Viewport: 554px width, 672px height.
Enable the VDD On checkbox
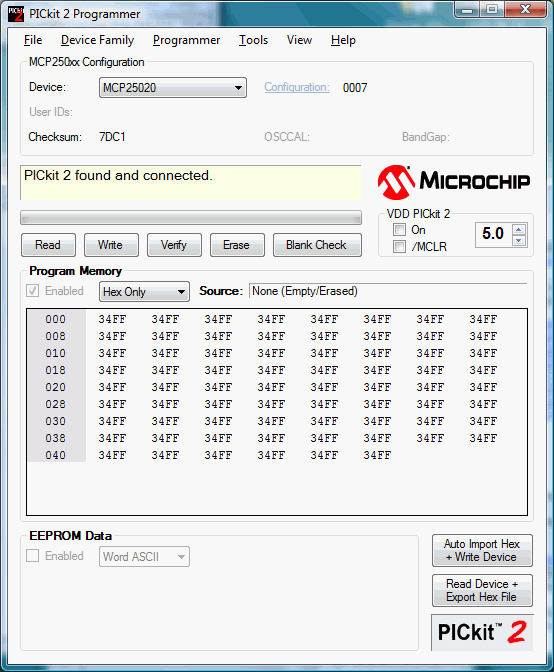click(x=399, y=230)
